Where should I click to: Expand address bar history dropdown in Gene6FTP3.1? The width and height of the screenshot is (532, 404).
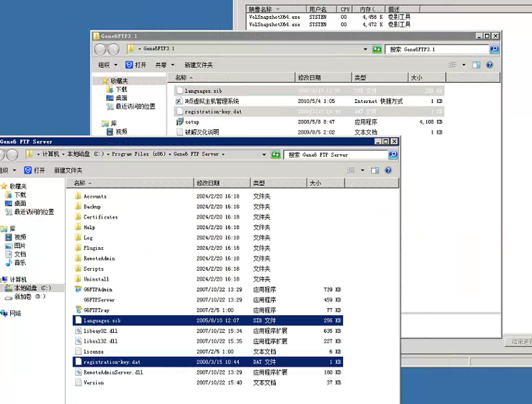pos(366,49)
